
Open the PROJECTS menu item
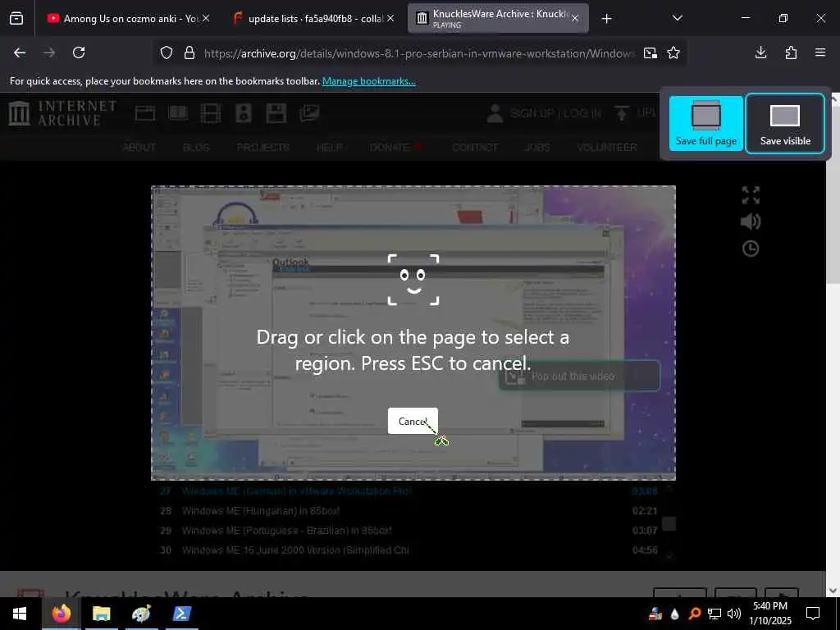pos(263,148)
